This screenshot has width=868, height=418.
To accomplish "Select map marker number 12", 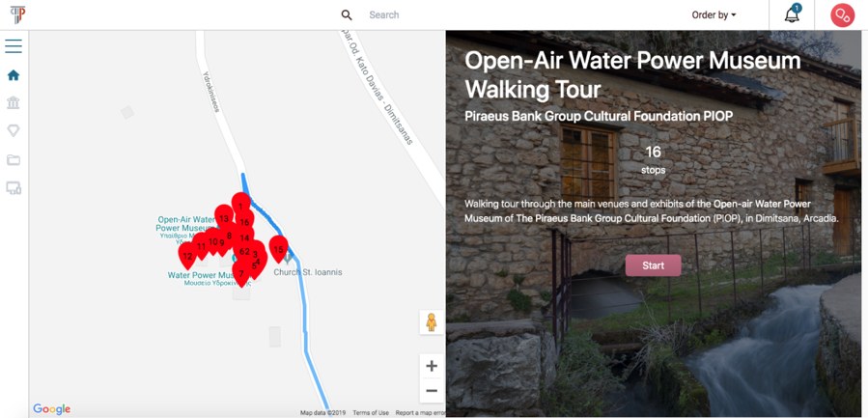I will [187, 255].
